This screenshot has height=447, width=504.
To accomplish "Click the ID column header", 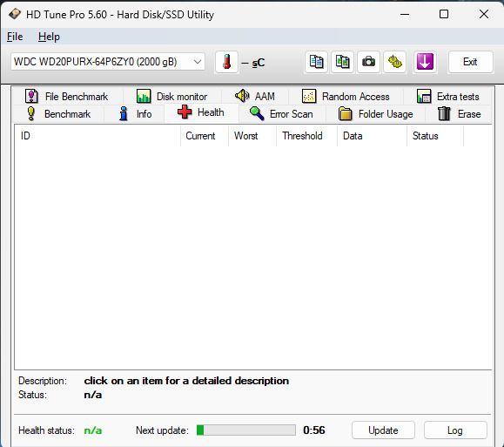I will coord(97,136).
